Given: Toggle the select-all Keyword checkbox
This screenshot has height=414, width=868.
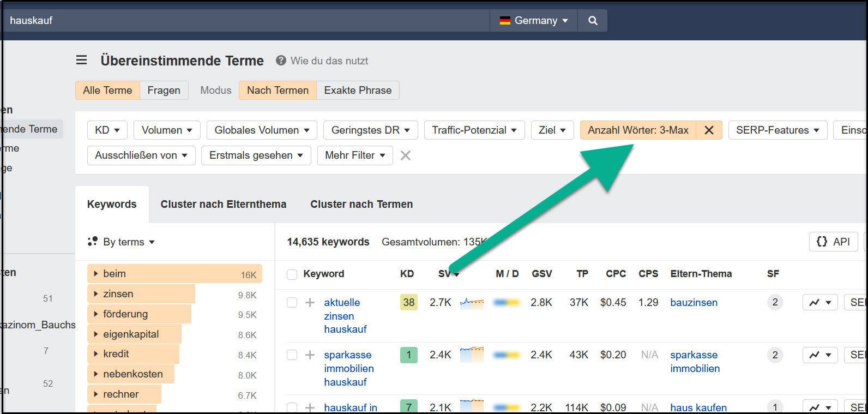Looking at the screenshot, I should [292, 274].
